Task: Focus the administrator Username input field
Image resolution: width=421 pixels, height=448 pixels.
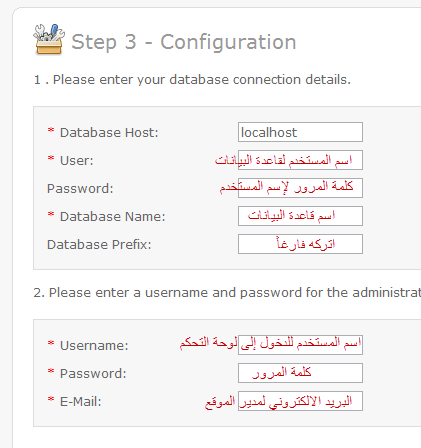Action: pyautogui.click(x=300, y=345)
